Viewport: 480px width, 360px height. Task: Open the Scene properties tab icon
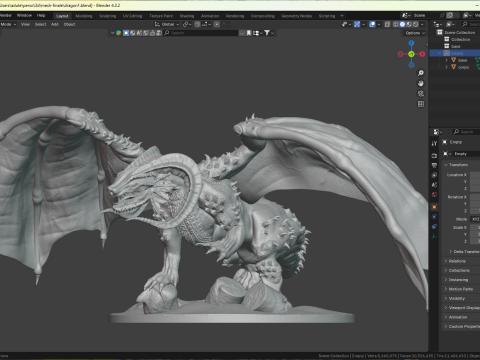[x=434, y=185]
